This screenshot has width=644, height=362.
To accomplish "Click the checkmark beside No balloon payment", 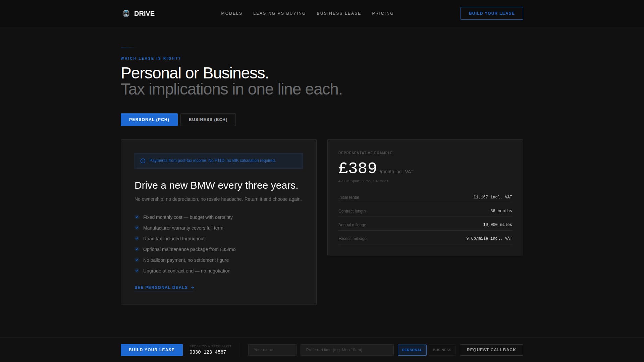I will pos(137,260).
